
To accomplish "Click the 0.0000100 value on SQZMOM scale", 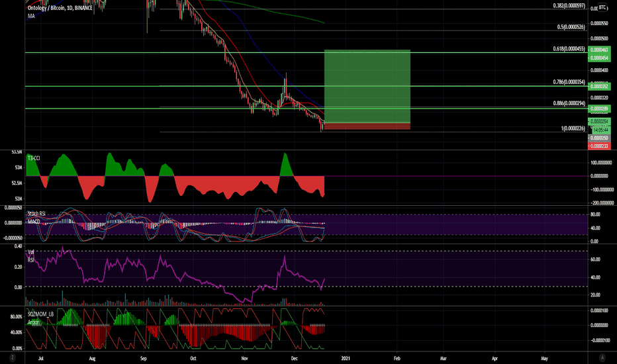I will click(599, 311).
